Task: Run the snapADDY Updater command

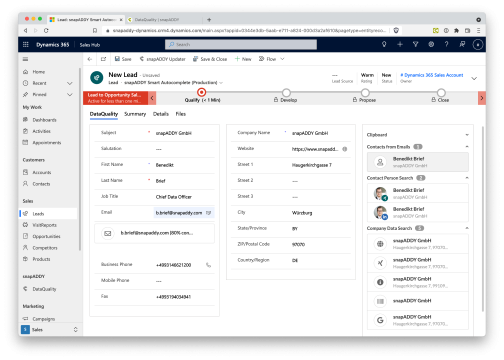Action: (162, 59)
